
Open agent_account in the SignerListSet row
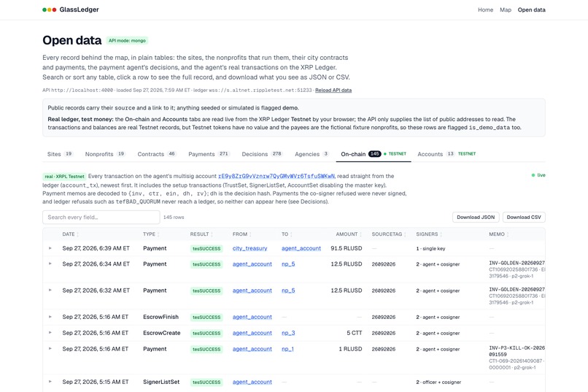pyautogui.click(x=252, y=382)
